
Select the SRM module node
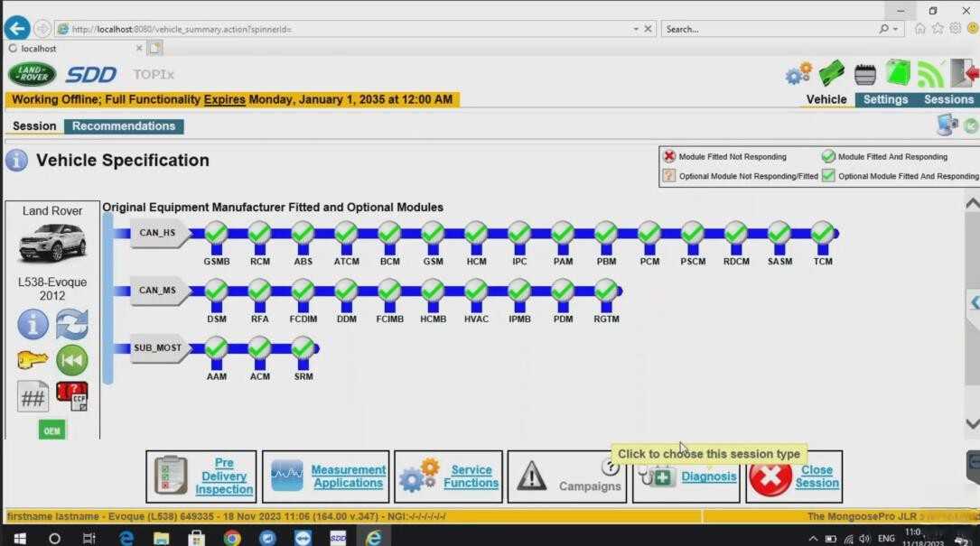[303, 348]
